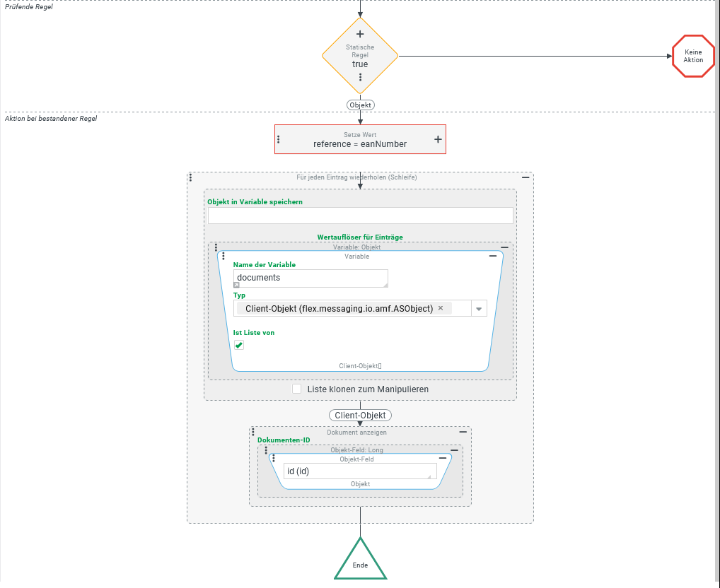Click the small arrow icon below the documents field
This screenshot has height=588, width=720.
(237, 285)
